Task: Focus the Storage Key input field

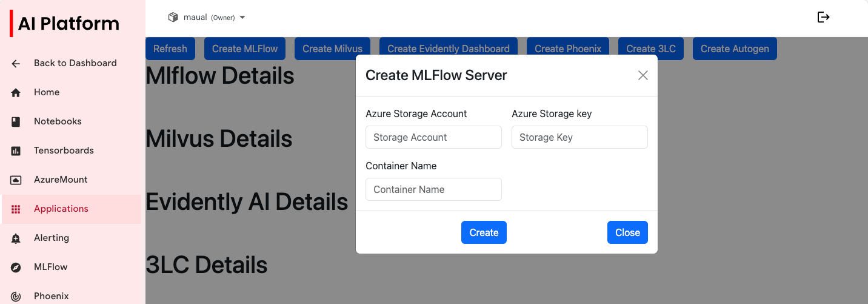Action: (579, 137)
